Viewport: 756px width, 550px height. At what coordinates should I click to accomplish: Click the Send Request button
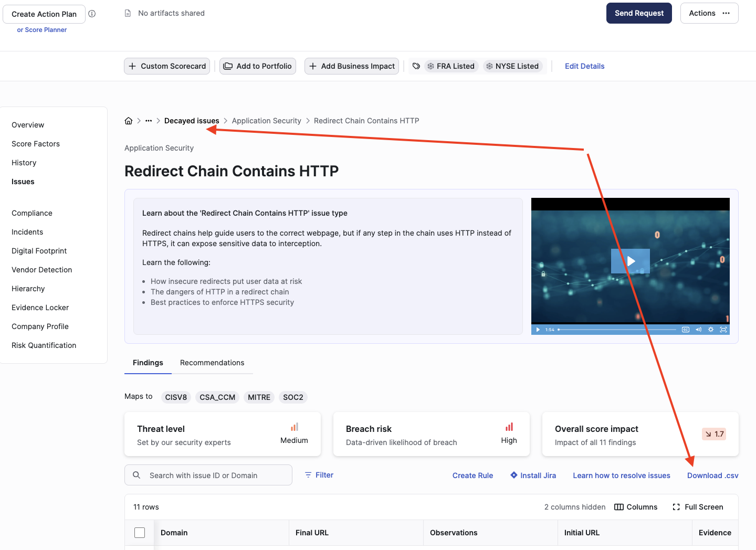tap(639, 13)
